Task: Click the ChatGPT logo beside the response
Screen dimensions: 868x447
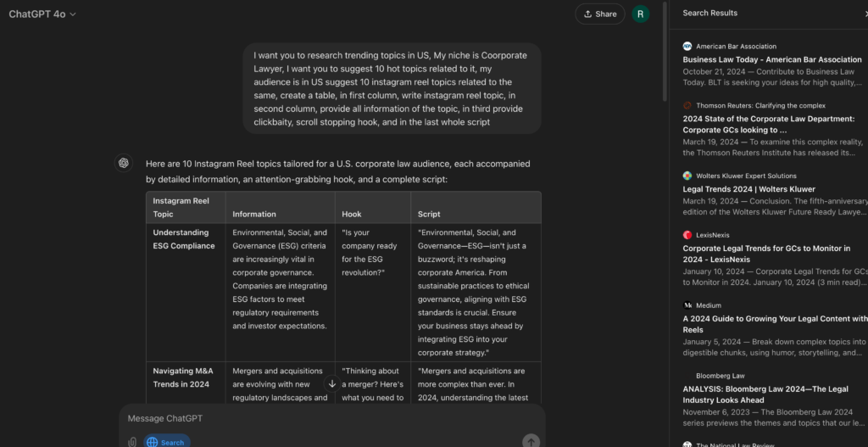Action: (124, 163)
